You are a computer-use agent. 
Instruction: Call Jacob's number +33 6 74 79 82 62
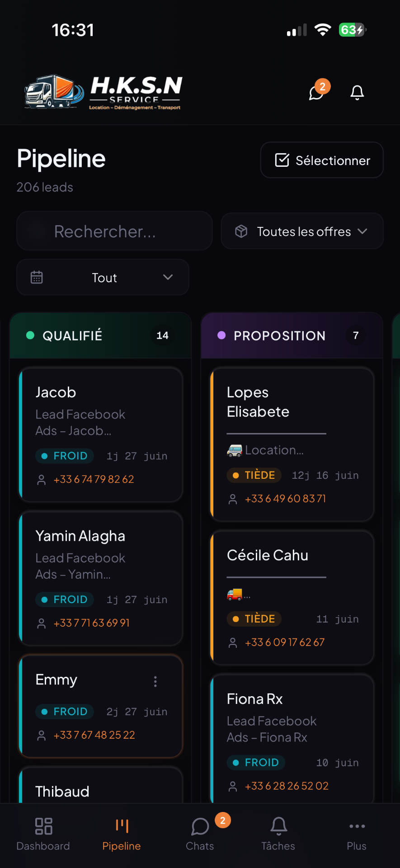coord(94,479)
